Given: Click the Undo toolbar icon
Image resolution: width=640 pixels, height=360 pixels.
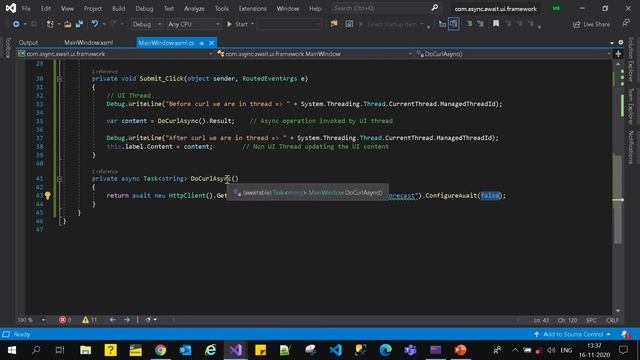Looking at the screenshot, I should point(95,24).
